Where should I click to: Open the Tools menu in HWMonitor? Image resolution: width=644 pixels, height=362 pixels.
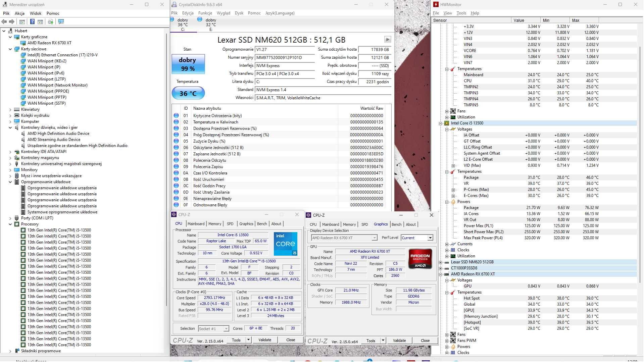[x=461, y=13]
